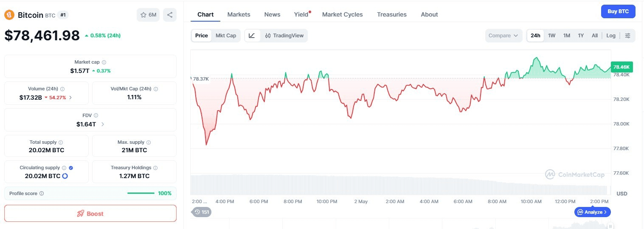Open the Market Cycles tab

point(343,14)
